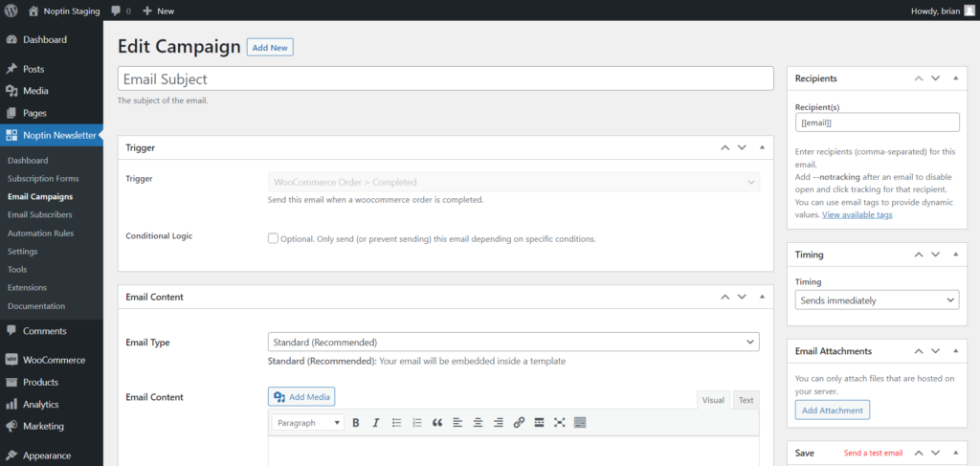Open the Timing dropdown
The height and width of the screenshot is (466, 980).
pyautogui.click(x=877, y=300)
